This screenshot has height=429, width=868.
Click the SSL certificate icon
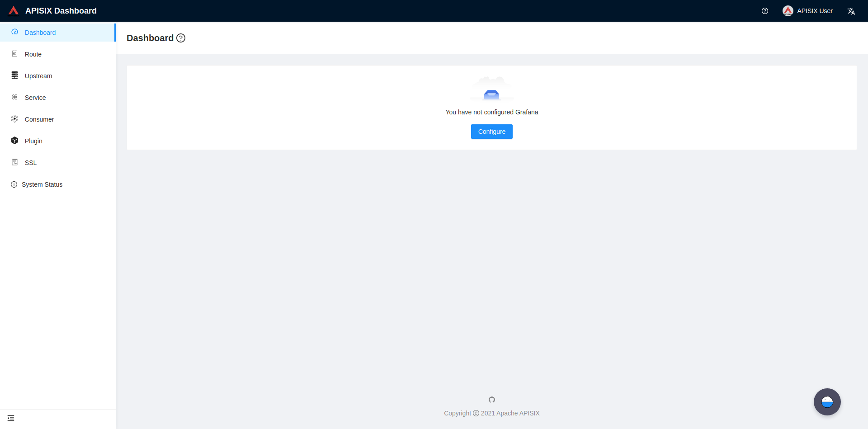pyautogui.click(x=15, y=162)
